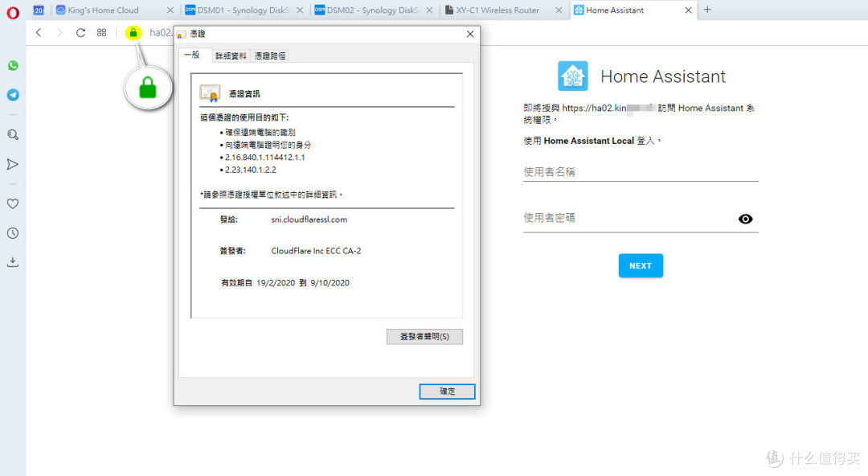Click the 使用者名稱 input field
868x476 pixels.
click(641, 172)
